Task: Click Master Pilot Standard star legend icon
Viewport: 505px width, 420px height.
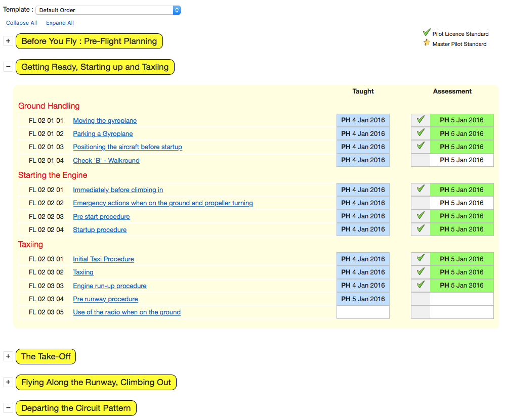Action: (x=427, y=43)
